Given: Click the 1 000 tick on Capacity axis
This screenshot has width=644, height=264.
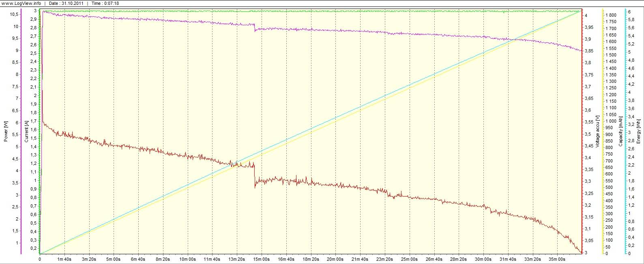Looking at the screenshot, I should click(611, 121).
